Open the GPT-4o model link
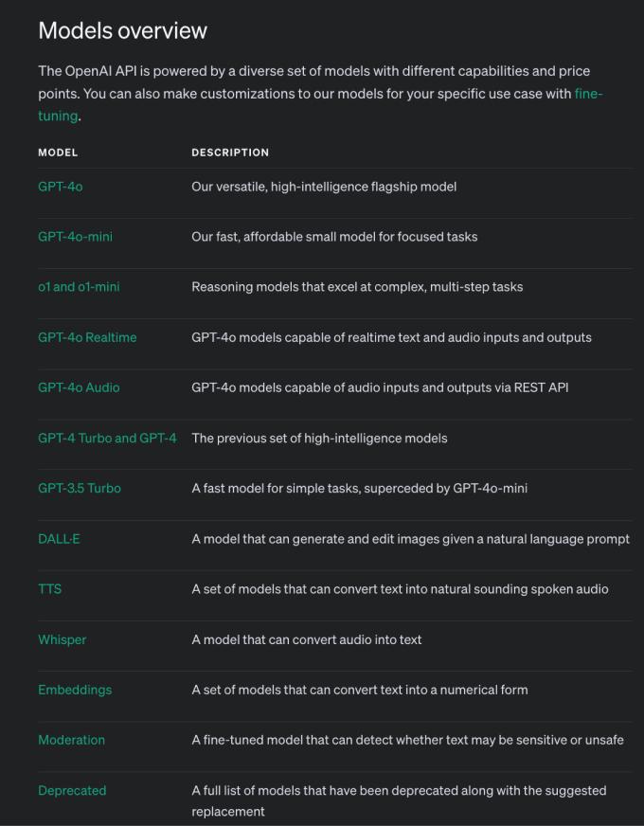The height and width of the screenshot is (826, 644). (x=60, y=187)
